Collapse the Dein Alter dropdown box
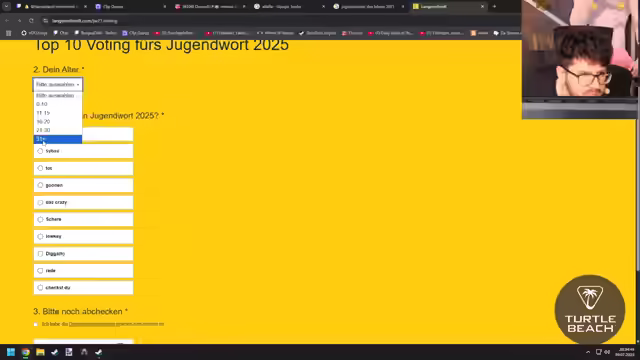 (58, 84)
